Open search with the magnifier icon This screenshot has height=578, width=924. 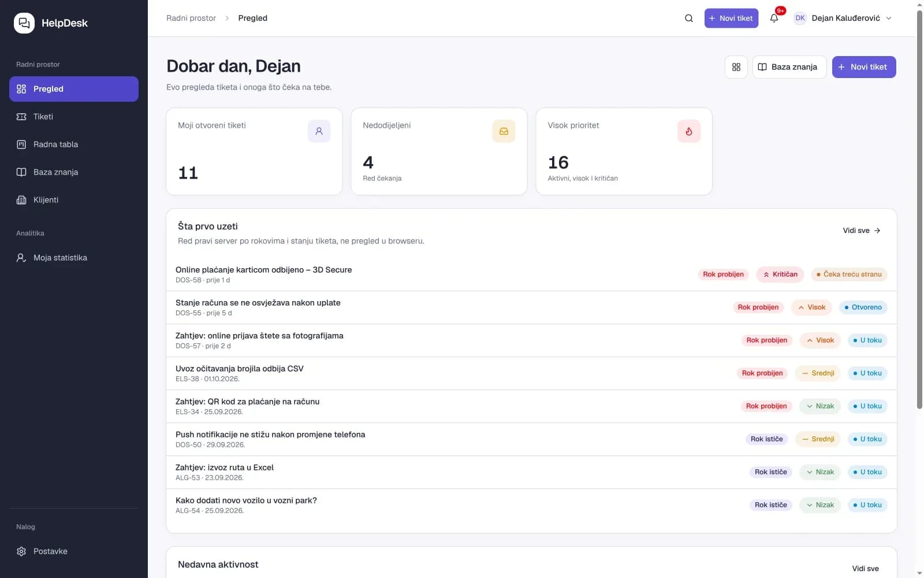click(x=689, y=18)
